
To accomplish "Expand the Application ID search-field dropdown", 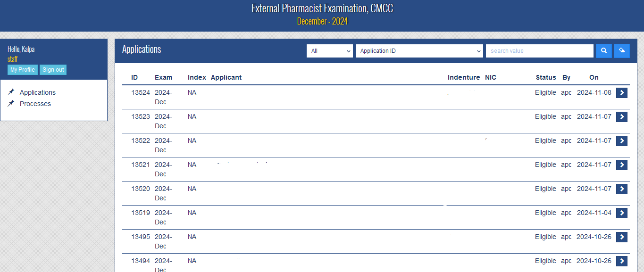I will pyautogui.click(x=419, y=51).
